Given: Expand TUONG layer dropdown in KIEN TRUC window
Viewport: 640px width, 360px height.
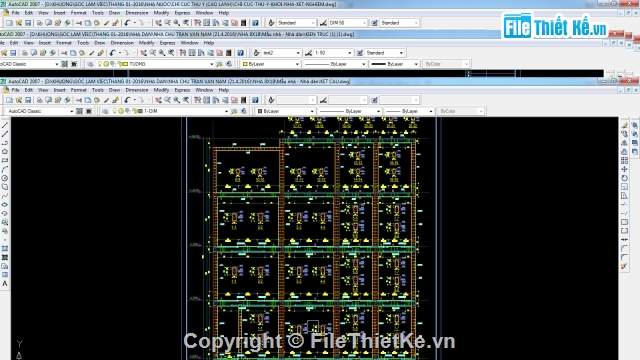Looking at the screenshot, I should point(211,64).
